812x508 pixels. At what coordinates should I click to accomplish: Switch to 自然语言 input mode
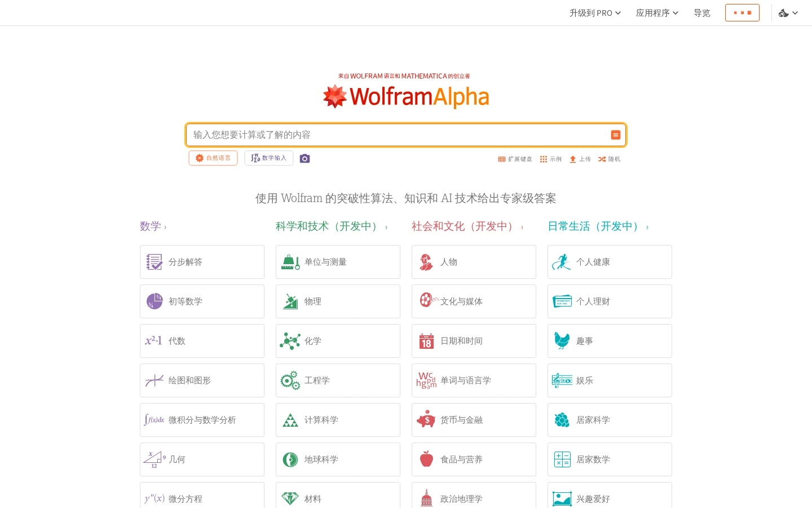pyautogui.click(x=213, y=158)
